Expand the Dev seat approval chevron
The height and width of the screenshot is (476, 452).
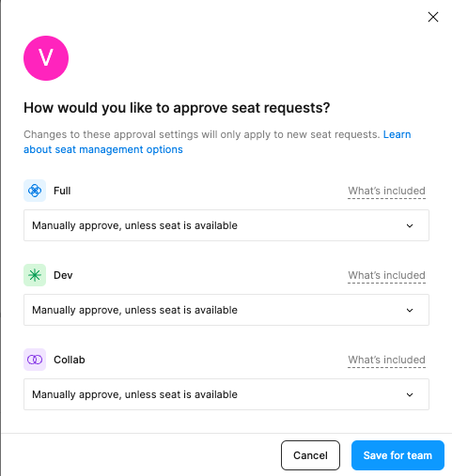pos(410,310)
